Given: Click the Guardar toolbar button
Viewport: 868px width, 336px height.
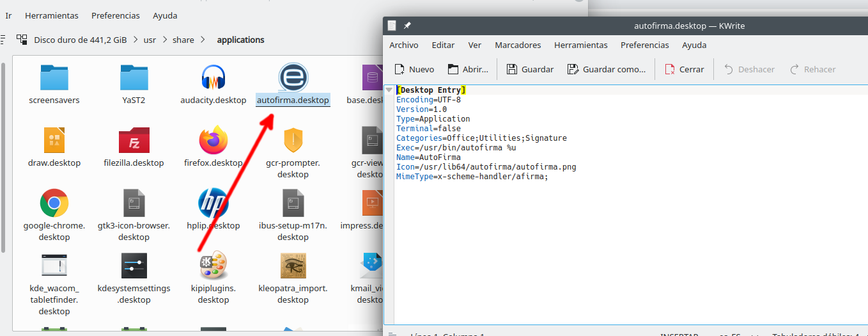Looking at the screenshot, I should pos(530,69).
